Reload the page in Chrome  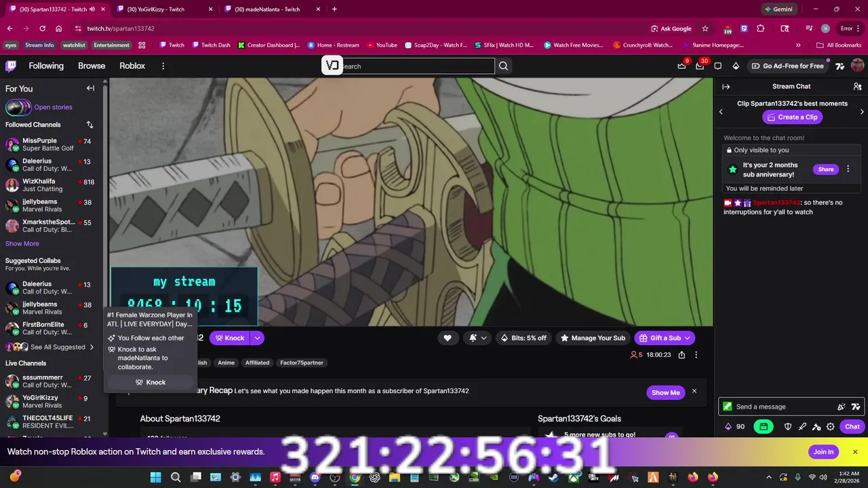[42, 28]
